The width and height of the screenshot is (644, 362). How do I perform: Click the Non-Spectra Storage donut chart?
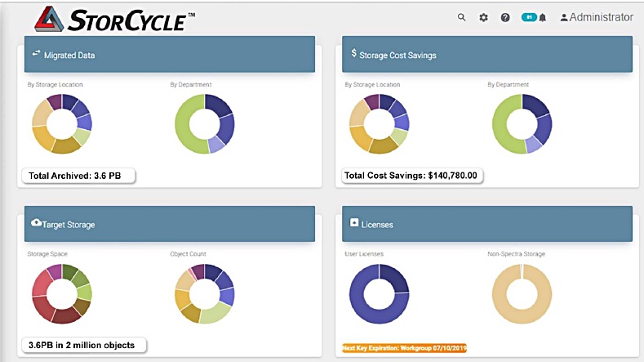pyautogui.click(x=522, y=293)
